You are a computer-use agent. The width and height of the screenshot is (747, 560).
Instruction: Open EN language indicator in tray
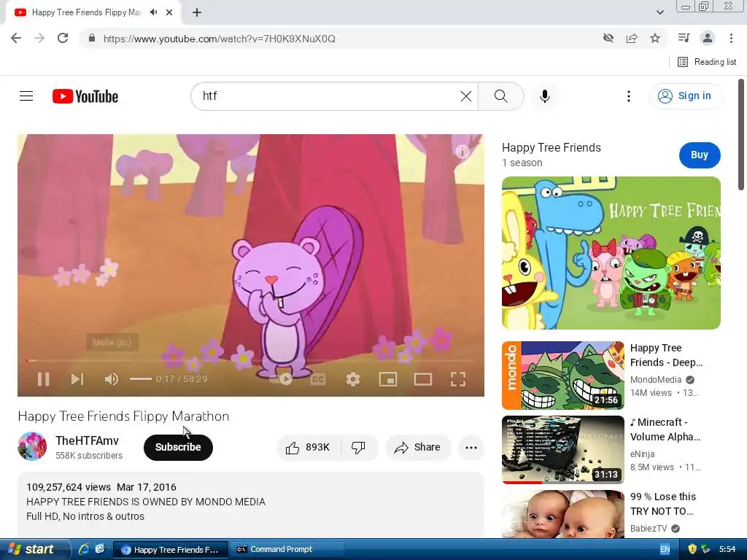click(665, 550)
